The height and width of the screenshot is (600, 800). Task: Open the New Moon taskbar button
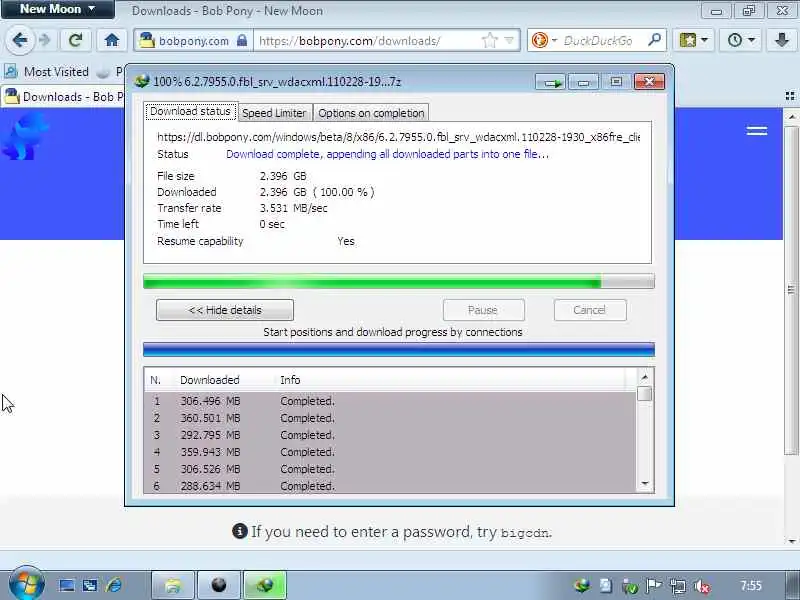[x=219, y=585]
